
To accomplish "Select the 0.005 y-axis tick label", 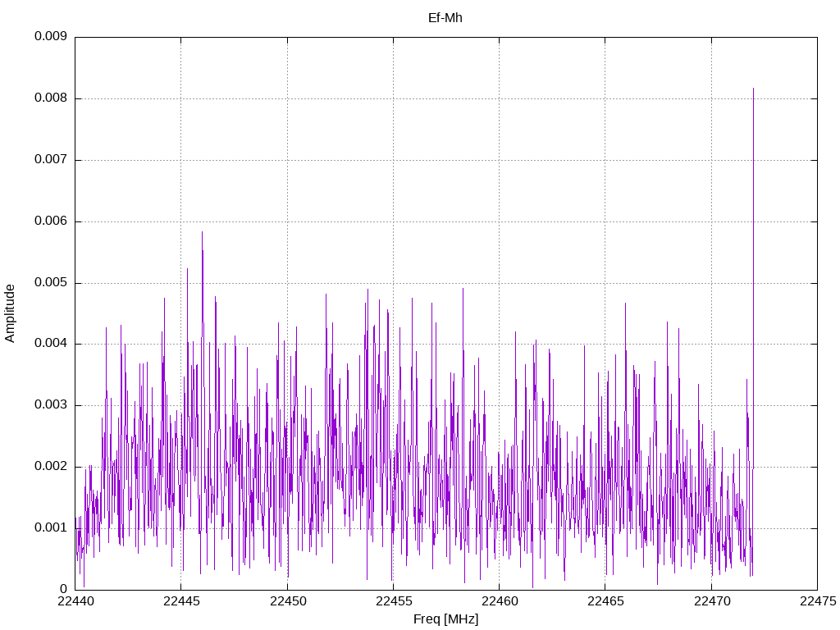I will point(50,283).
